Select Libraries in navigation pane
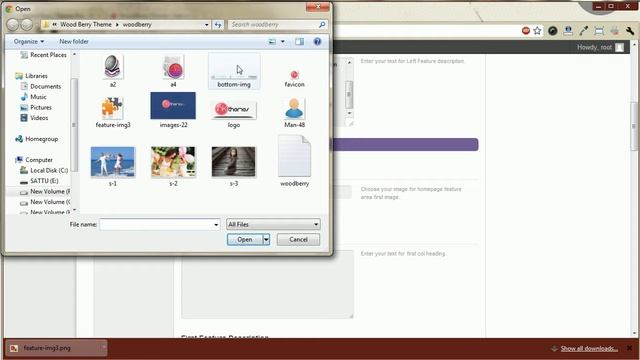This screenshot has height=360, width=640. [x=31, y=76]
